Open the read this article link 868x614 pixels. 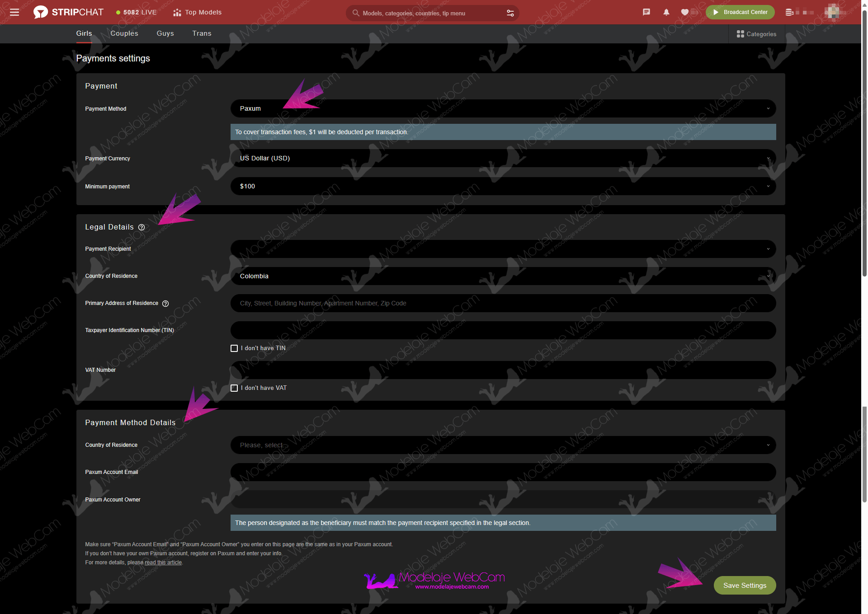coord(163,562)
